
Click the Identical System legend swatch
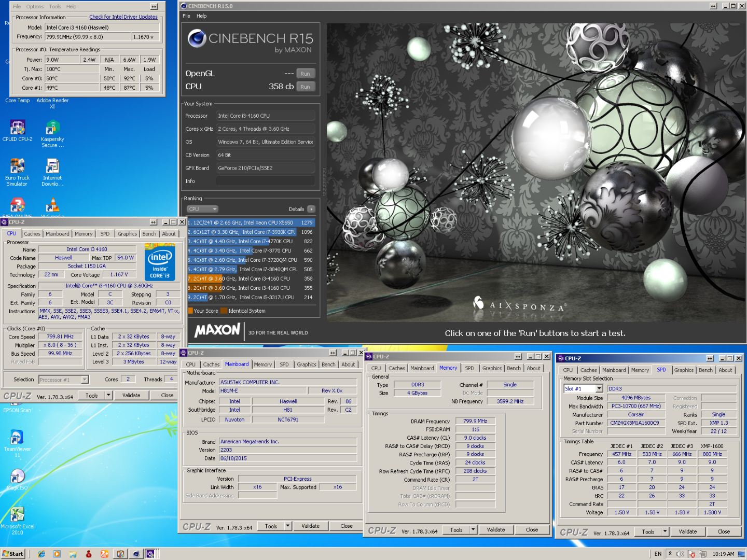point(224,311)
